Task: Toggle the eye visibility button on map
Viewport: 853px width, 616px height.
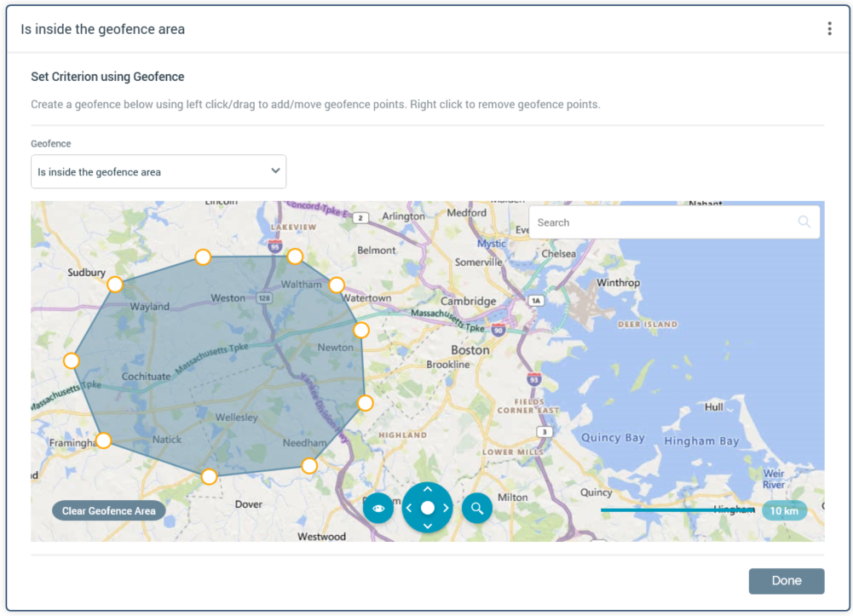Action: click(x=378, y=509)
